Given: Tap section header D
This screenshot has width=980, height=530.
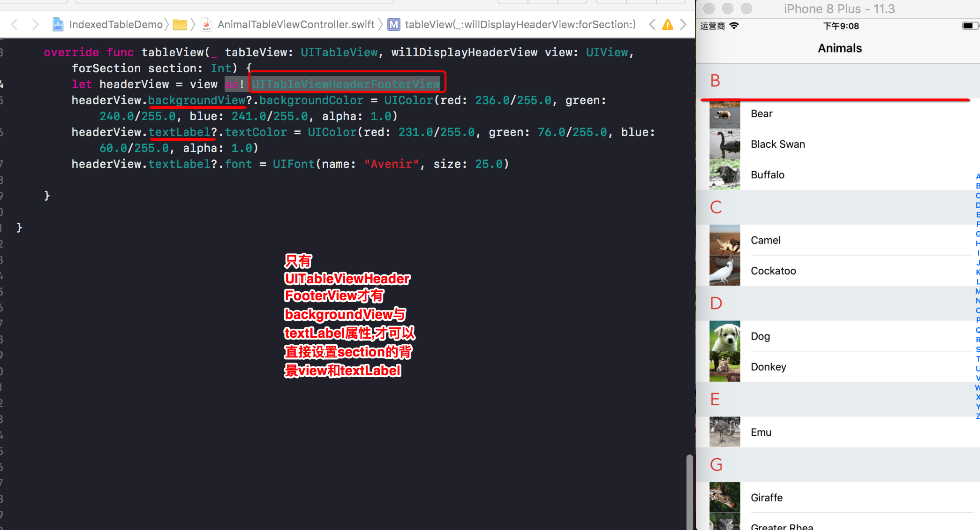Looking at the screenshot, I should click(837, 303).
